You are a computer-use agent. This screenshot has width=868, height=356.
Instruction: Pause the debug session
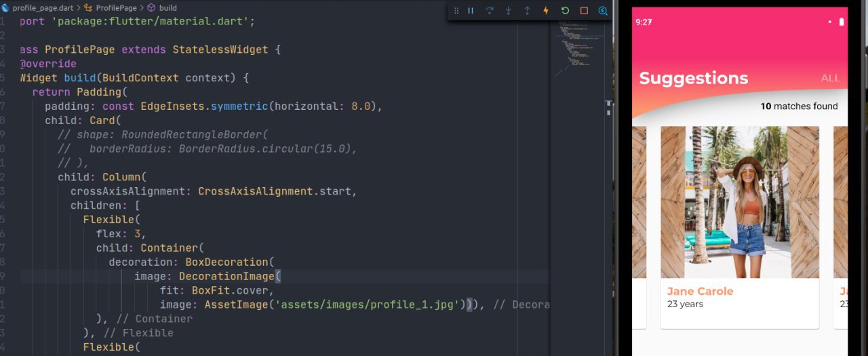[471, 11]
